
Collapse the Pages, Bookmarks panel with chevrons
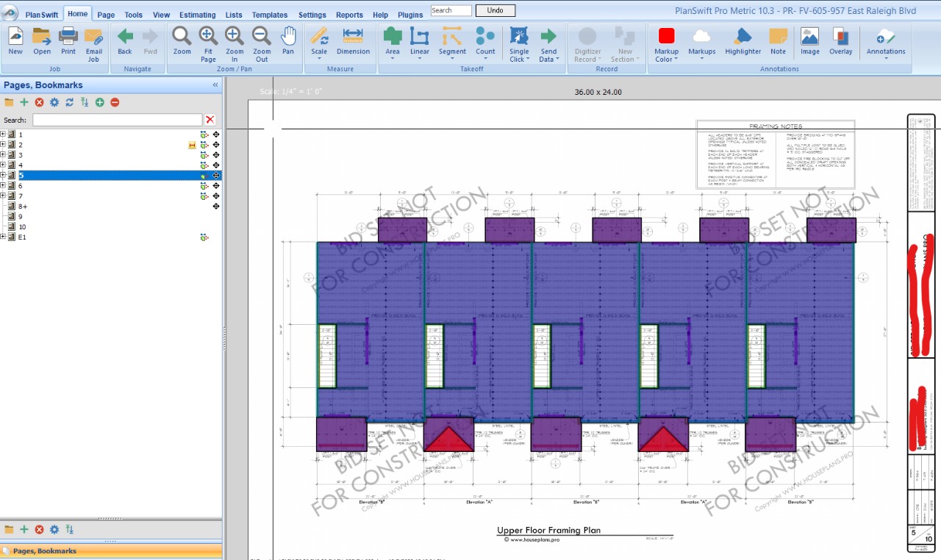pyautogui.click(x=215, y=85)
